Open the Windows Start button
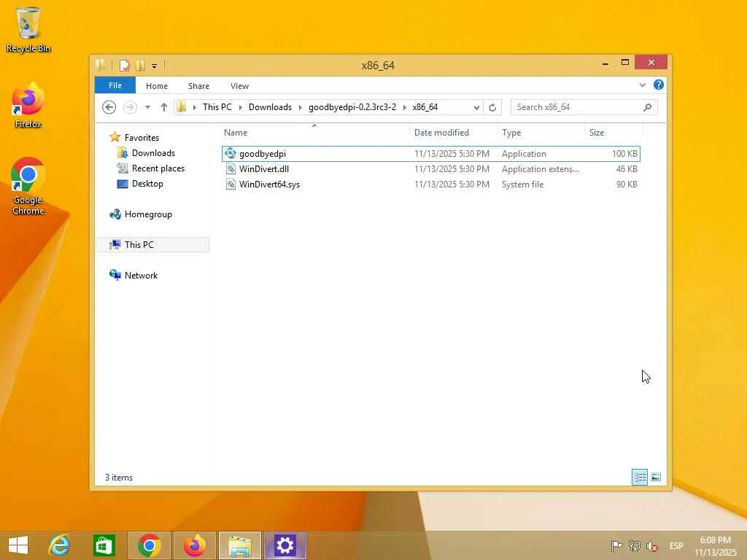The image size is (747, 560). click(x=18, y=545)
